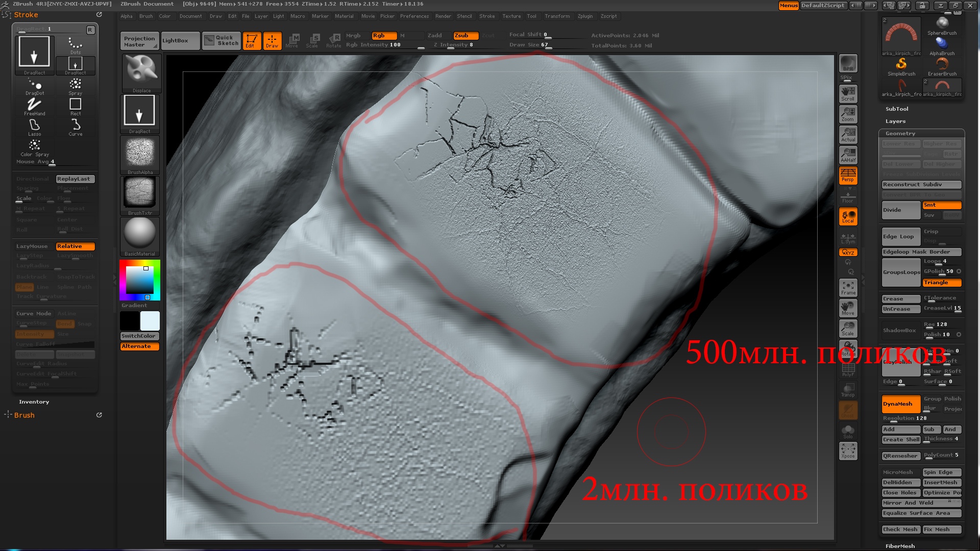The width and height of the screenshot is (980, 551).
Task: Expand the SubTool palette section
Action: (x=897, y=109)
